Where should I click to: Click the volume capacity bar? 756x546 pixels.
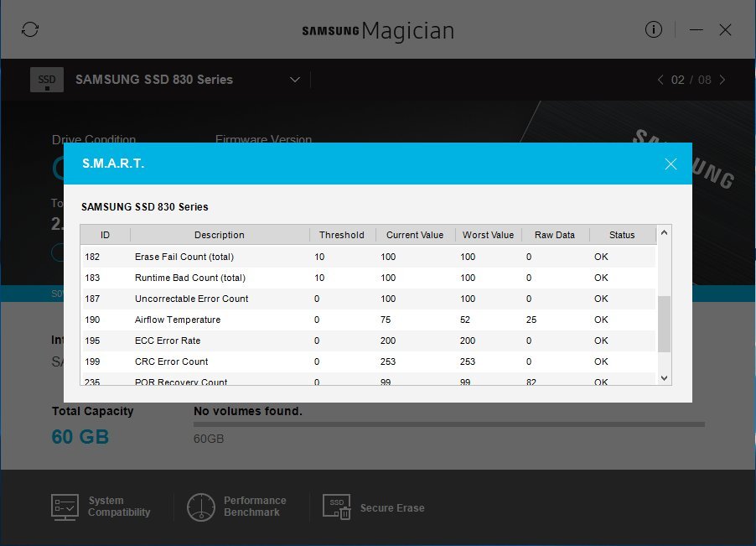click(449, 424)
